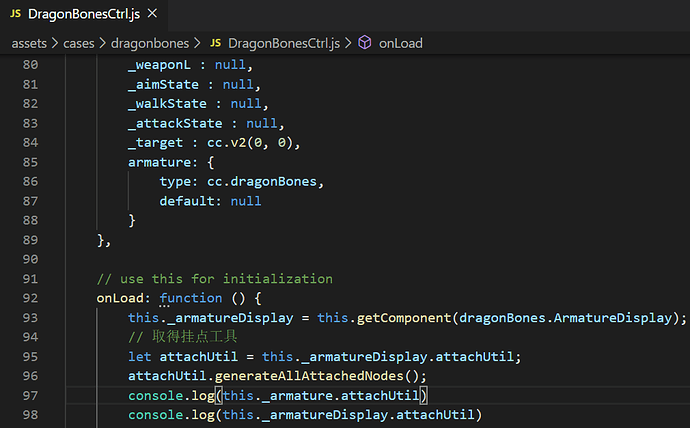Place cursor on the function keyword

click(191, 297)
